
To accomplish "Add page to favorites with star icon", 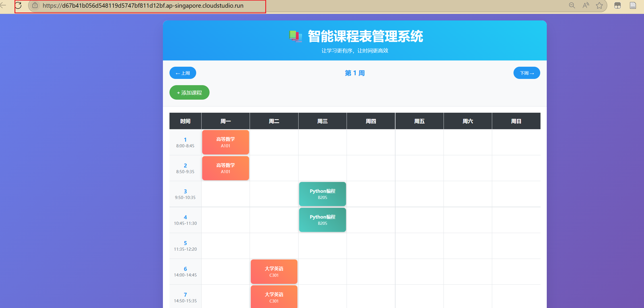I will [599, 5].
